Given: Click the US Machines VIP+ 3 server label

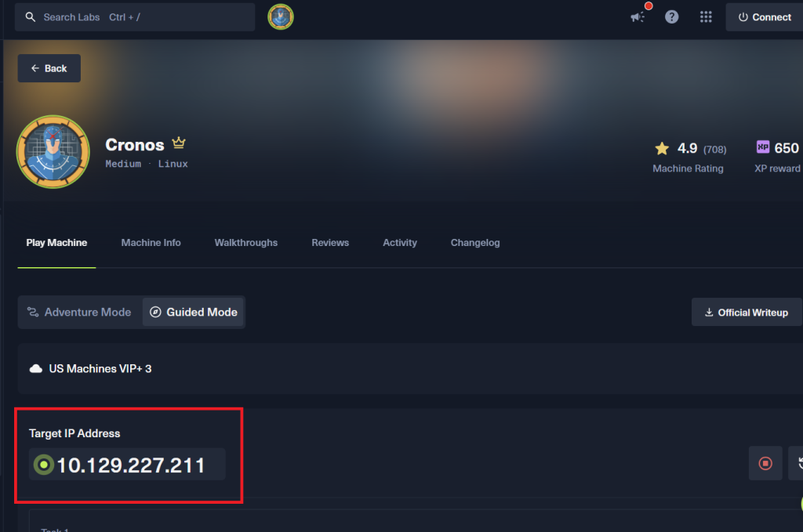Looking at the screenshot, I should (100, 369).
